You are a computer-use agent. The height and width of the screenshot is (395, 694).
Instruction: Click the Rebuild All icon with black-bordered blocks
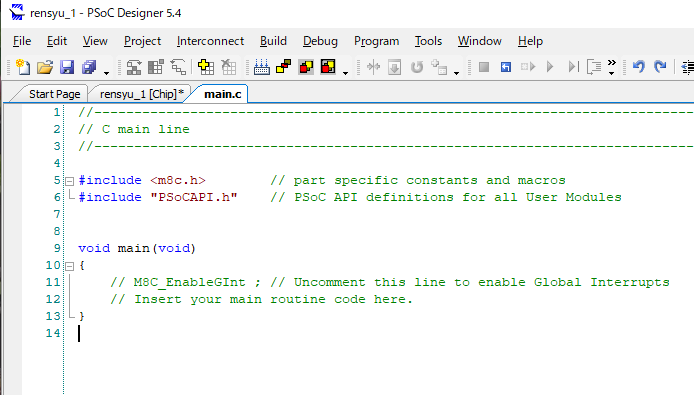(x=328, y=67)
